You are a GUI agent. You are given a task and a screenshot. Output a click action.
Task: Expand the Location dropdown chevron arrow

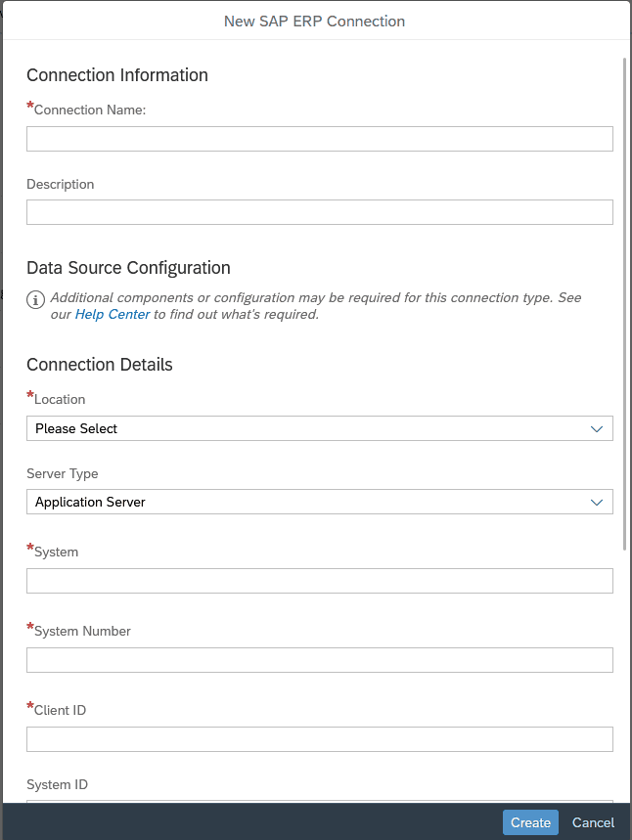coord(597,428)
